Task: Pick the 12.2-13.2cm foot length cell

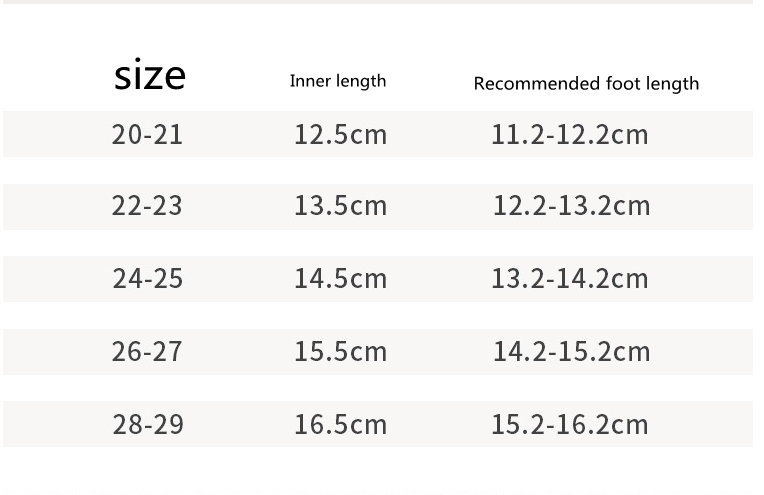Action: [571, 206]
